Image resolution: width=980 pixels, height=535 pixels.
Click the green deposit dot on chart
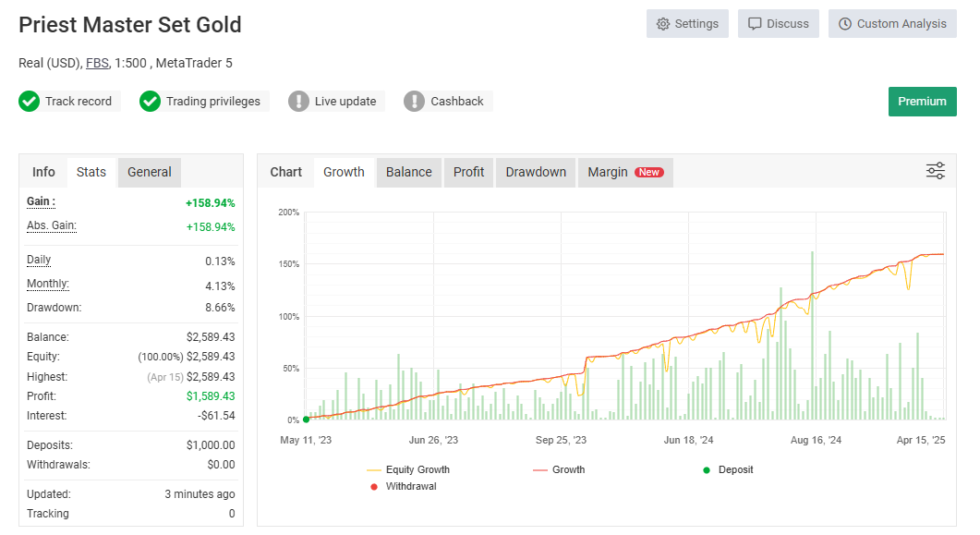(306, 419)
